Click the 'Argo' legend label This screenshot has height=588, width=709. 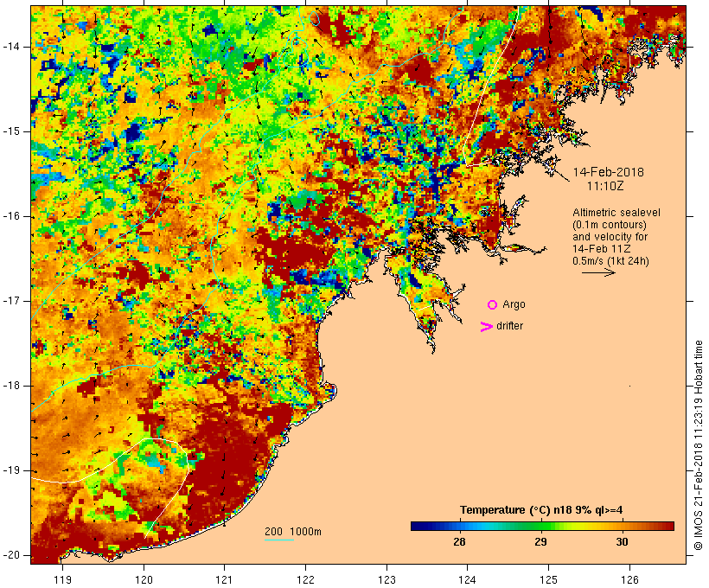[514, 304]
